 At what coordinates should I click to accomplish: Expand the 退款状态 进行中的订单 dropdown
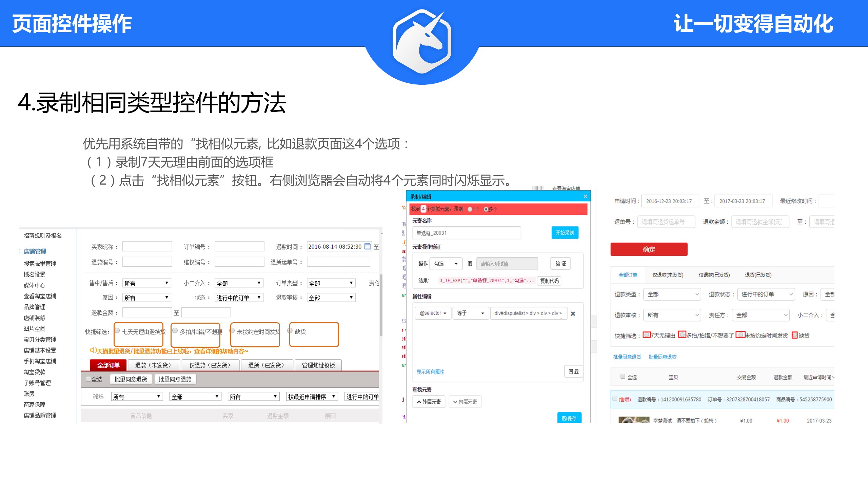[x=766, y=294]
